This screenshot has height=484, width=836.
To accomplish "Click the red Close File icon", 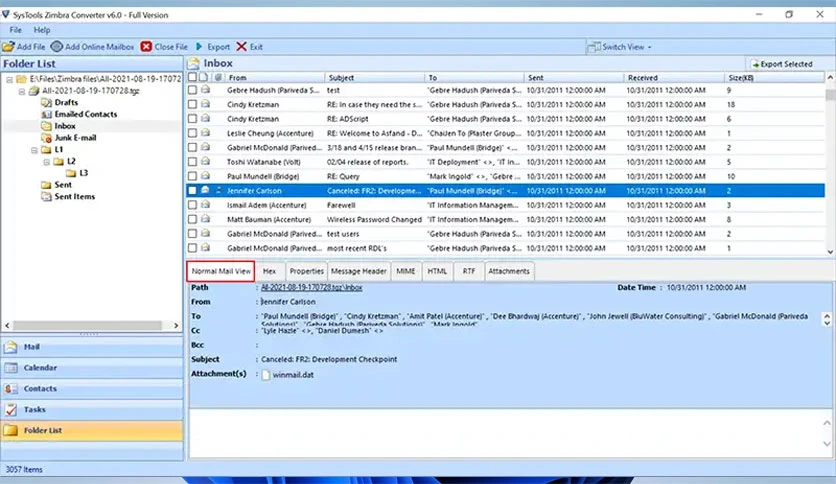I will pos(146,47).
